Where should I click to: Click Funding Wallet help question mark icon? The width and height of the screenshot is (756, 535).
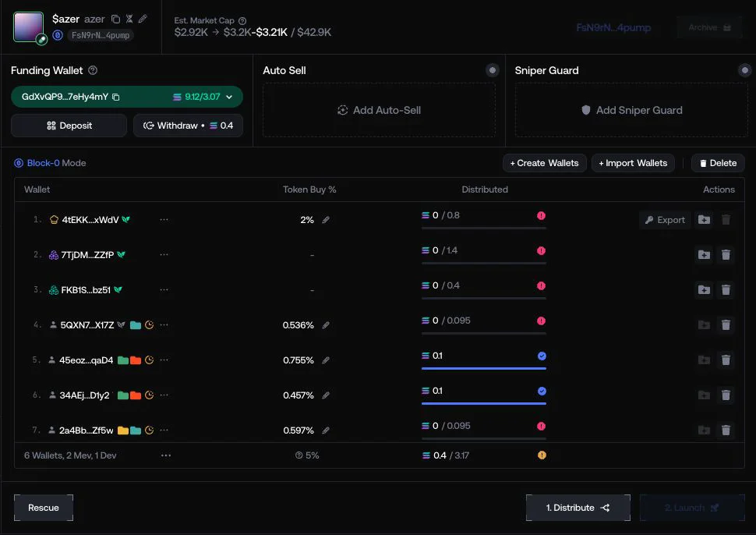[x=93, y=70]
